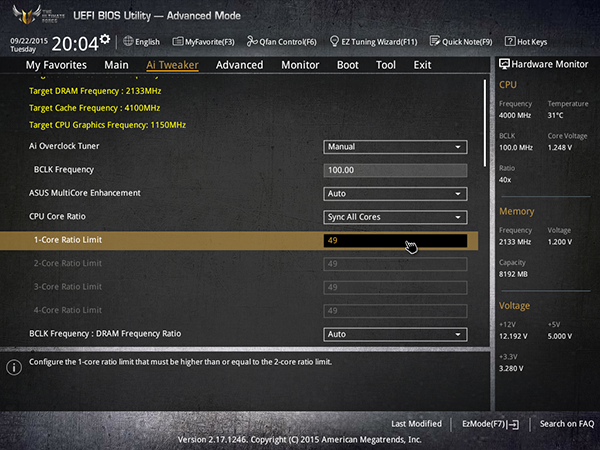Click +12V reading 12.192 V
This screenshot has height=450, width=600.
[x=513, y=336]
